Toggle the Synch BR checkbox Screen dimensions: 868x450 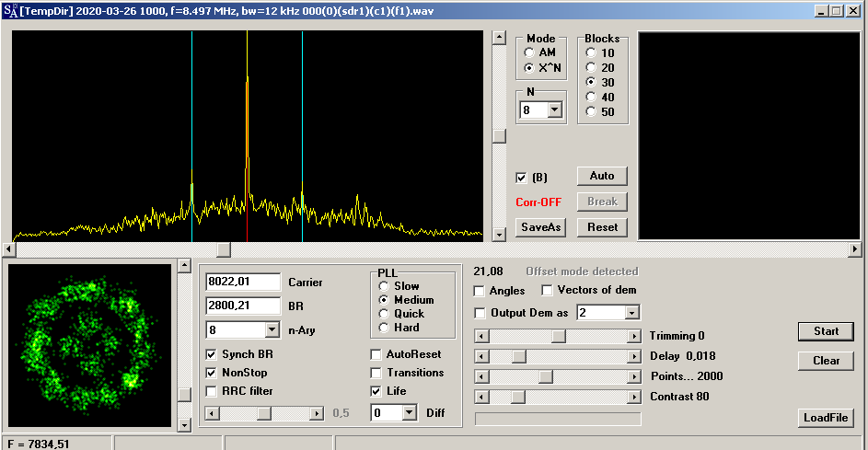pyautogui.click(x=212, y=354)
